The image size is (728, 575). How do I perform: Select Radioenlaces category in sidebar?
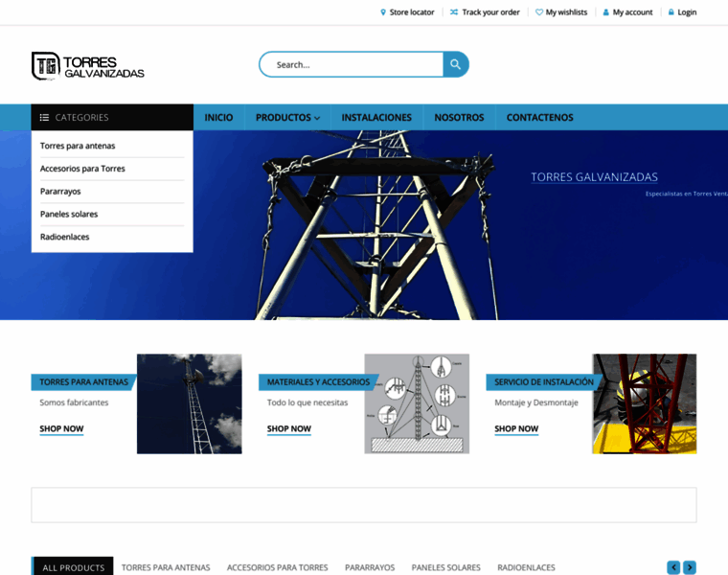(64, 237)
